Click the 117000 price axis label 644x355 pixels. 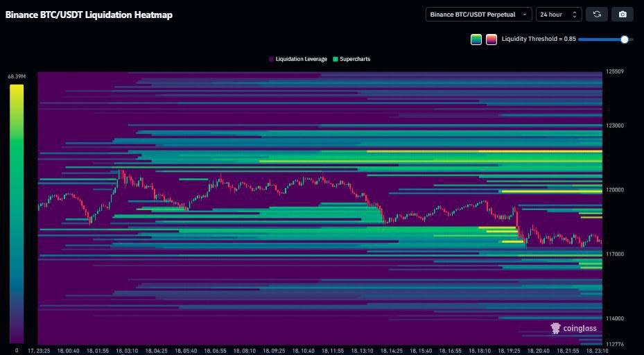click(614, 254)
